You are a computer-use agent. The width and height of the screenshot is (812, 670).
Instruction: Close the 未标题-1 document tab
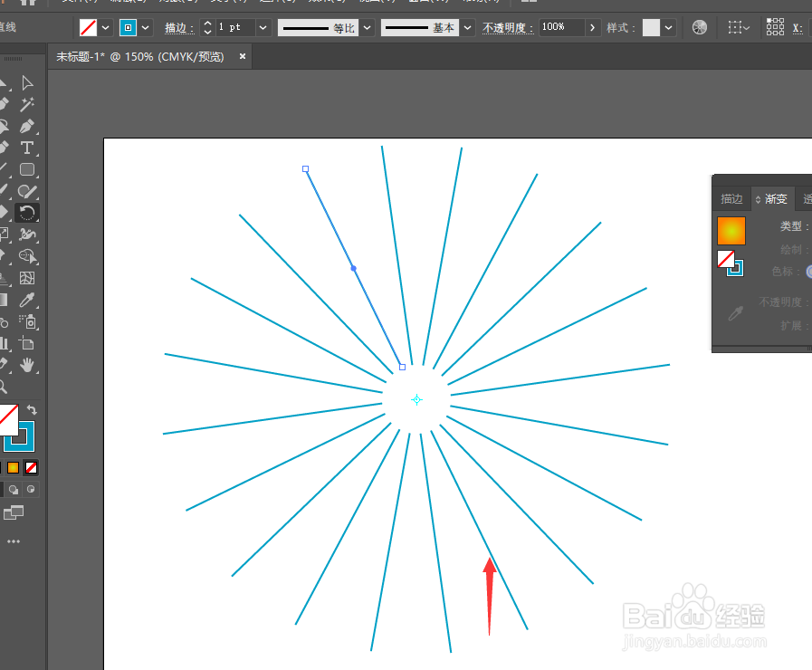click(243, 56)
